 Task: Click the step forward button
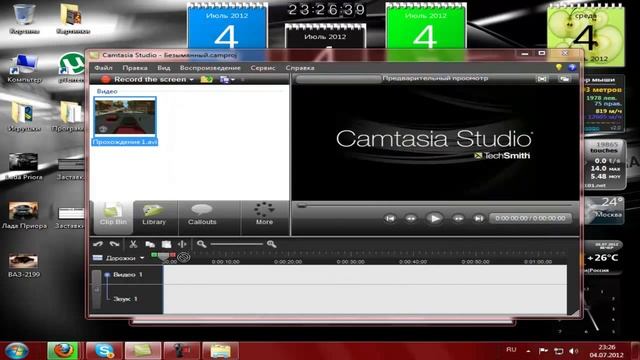458,218
